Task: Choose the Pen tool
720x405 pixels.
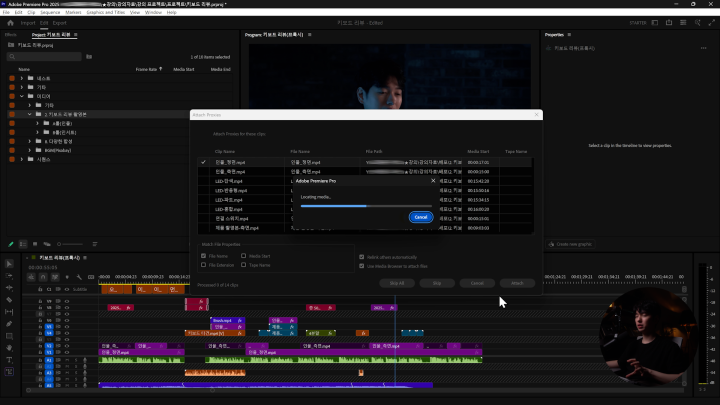Action: 9,323
